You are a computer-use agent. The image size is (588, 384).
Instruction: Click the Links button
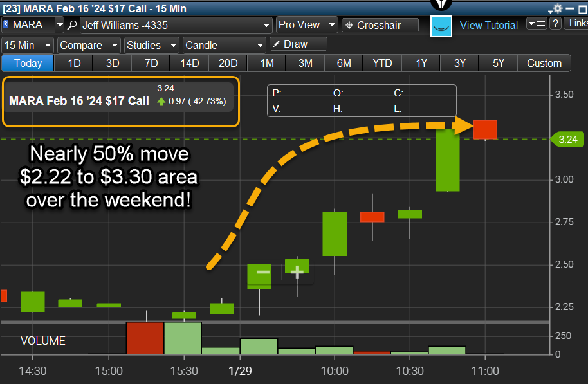click(577, 23)
